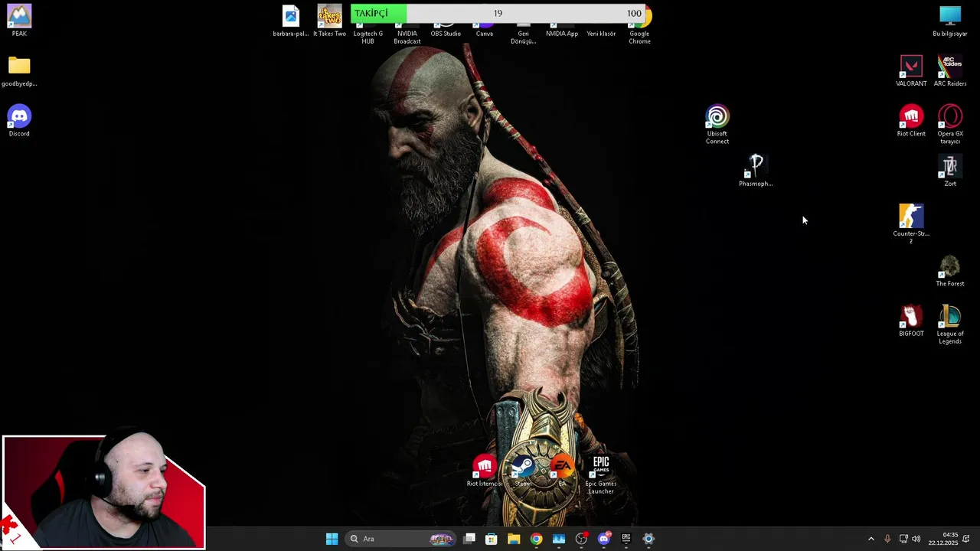Open the volume control in system tray
The height and width of the screenshot is (551, 980).
click(x=916, y=539)
